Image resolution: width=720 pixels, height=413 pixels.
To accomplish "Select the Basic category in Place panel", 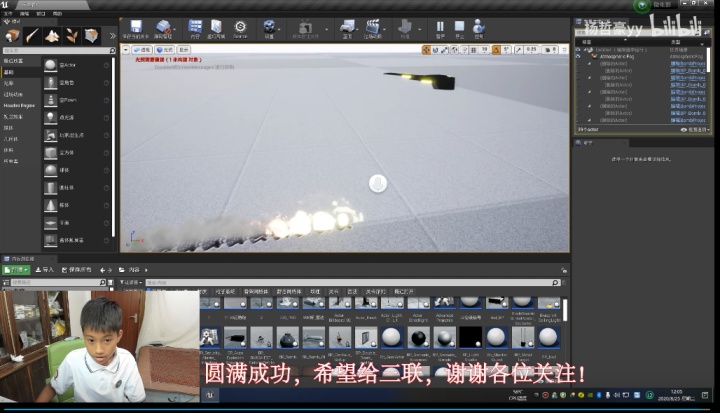I will pos(20,72).
